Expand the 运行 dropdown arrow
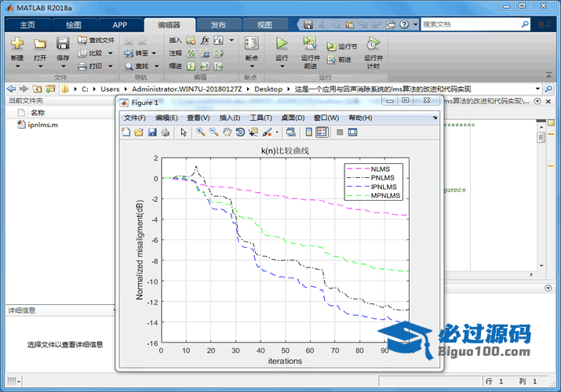The height and width of the screenshot is (392, 561). tap(282, 66)
